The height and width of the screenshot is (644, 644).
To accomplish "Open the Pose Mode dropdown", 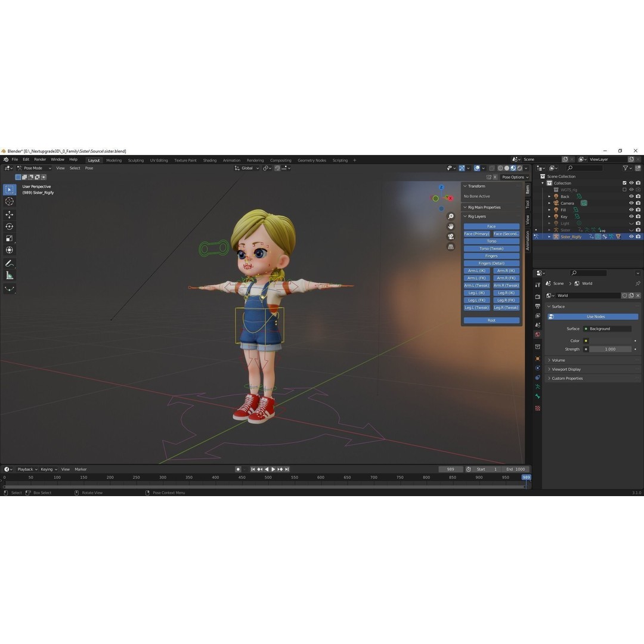I will pyautogui.click(x=33, y=168).
